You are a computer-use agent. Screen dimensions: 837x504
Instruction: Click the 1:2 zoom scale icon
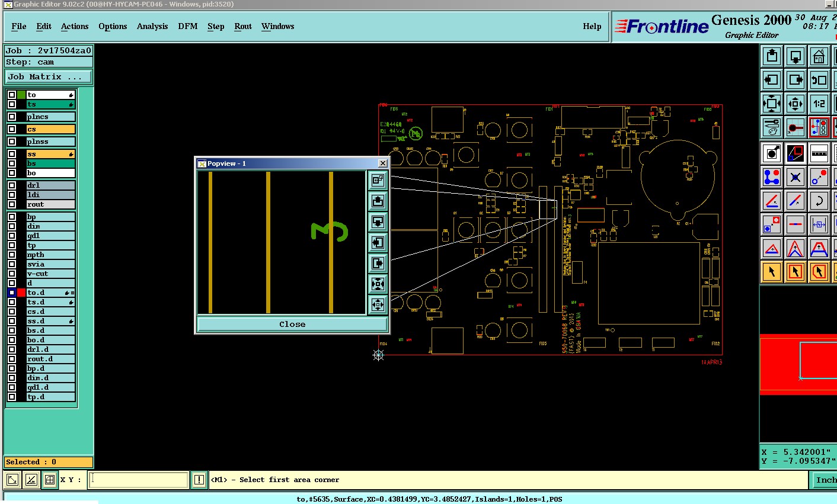point(819,104)
